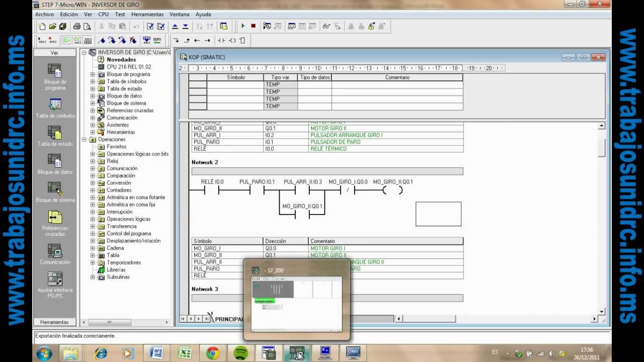Toggle bookmark on current network
Image resolution: width=644 pixels, height=362 pixels.
(102, 40)
